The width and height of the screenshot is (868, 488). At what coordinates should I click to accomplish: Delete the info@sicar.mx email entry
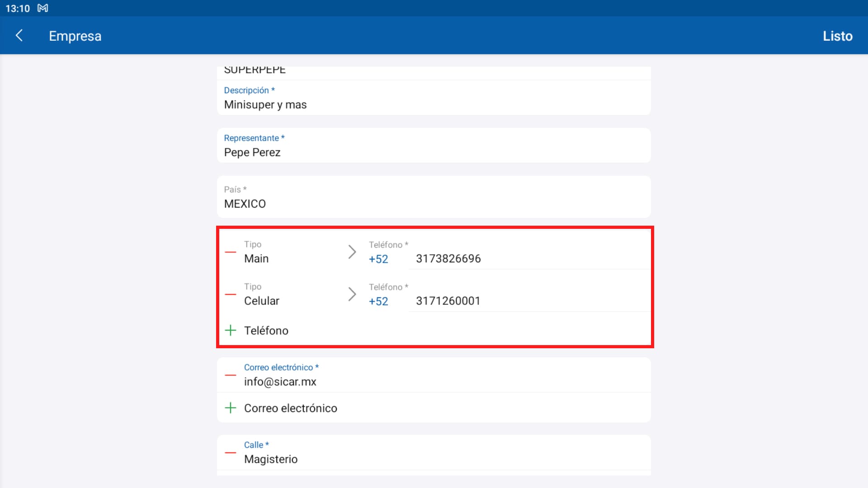click(231, 375)
